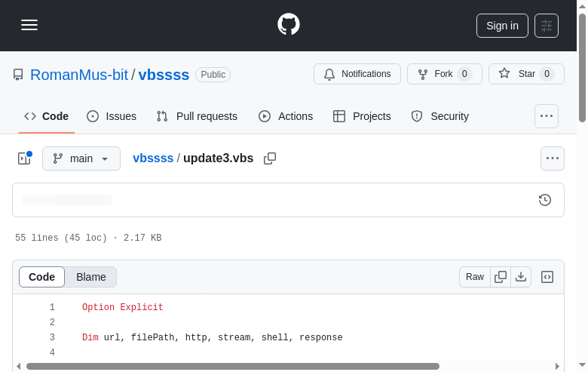Viewport: 588px width, 372px height.
Task: Star the vbssss repository
Action: [x=526, y=74]
